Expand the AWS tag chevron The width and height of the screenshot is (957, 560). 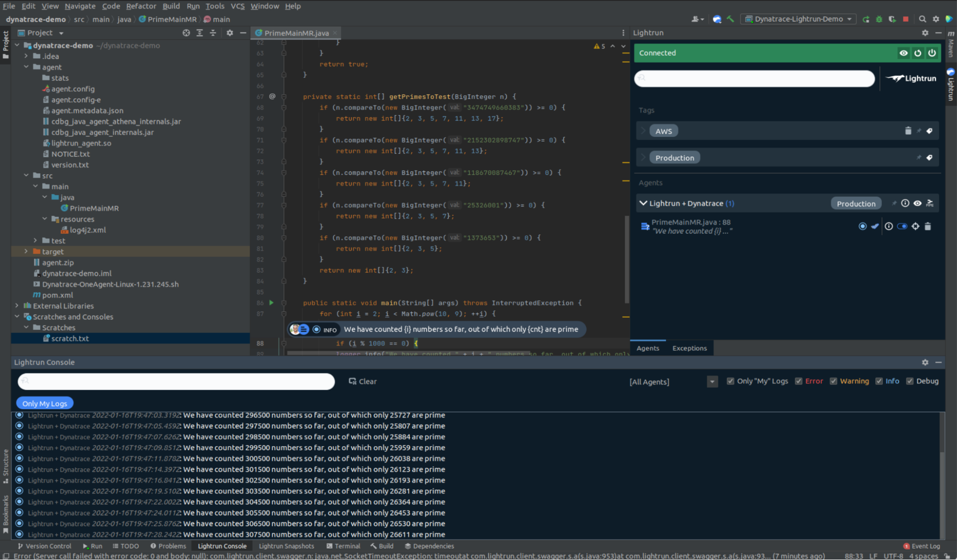(643, 131)
